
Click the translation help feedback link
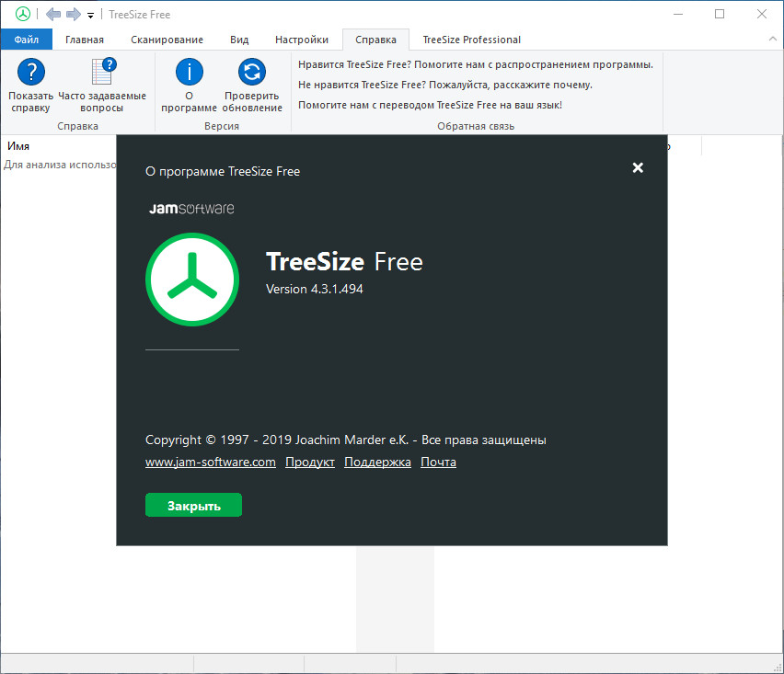click(x=430, y=105)
